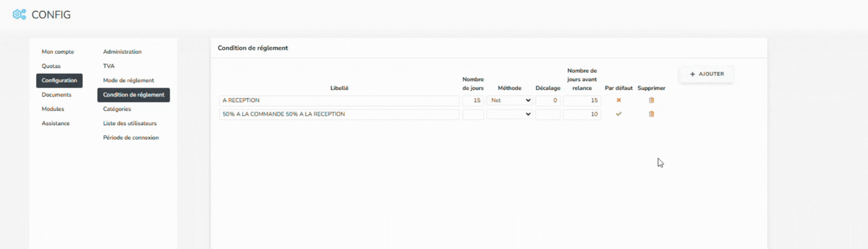868x249 pixels.
Task: Click the CONFIG gear logo icon
Action: click(19, 14)
